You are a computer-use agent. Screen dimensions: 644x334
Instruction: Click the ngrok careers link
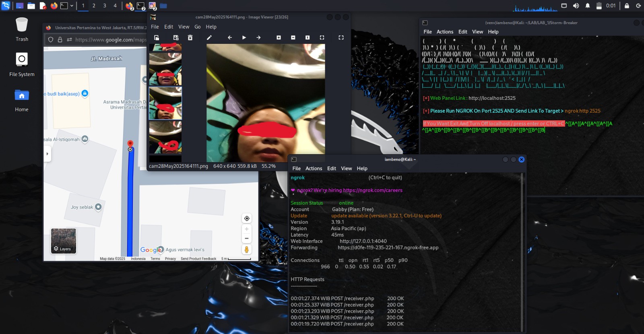[x=372, y=190]
